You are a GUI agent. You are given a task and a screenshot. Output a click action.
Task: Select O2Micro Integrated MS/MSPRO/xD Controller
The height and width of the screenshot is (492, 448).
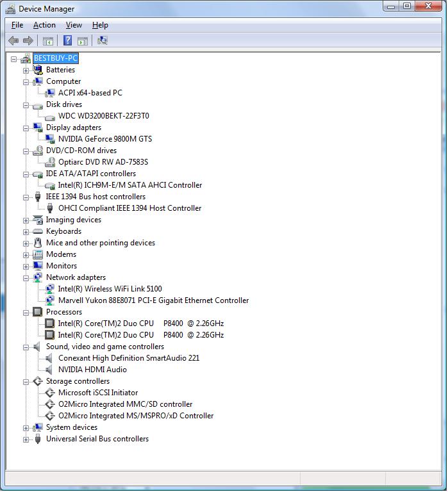[136, 416]
